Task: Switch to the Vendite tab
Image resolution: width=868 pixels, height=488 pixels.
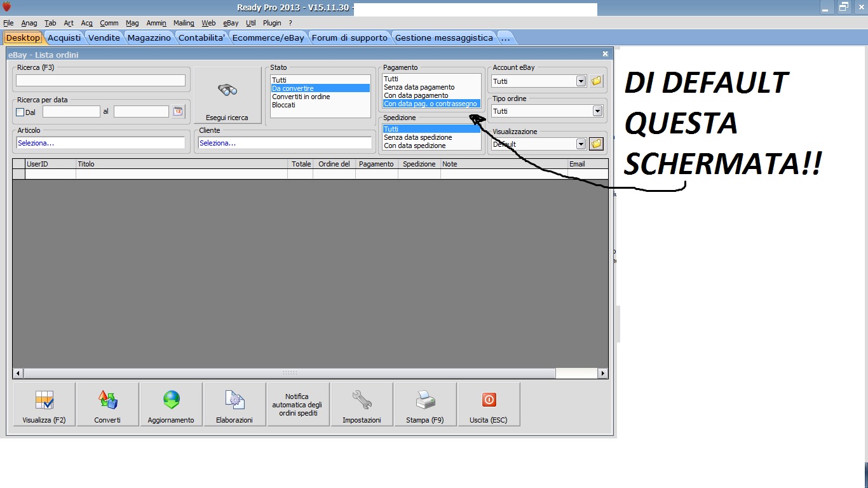Action: [104, 37]
